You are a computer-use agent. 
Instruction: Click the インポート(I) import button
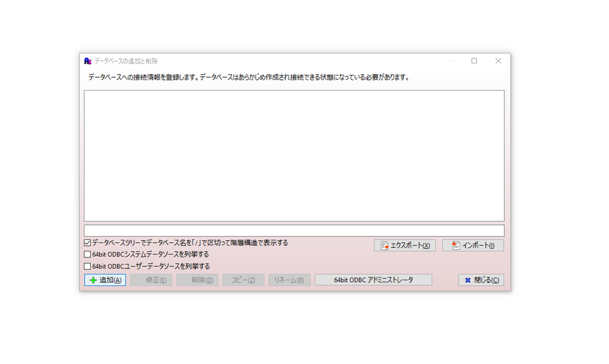tap(473, 245)
